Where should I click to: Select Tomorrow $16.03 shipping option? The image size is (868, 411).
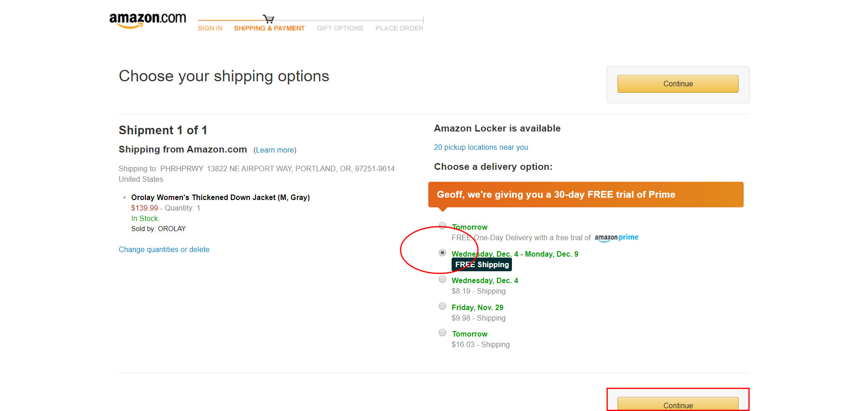pos(442,332)
